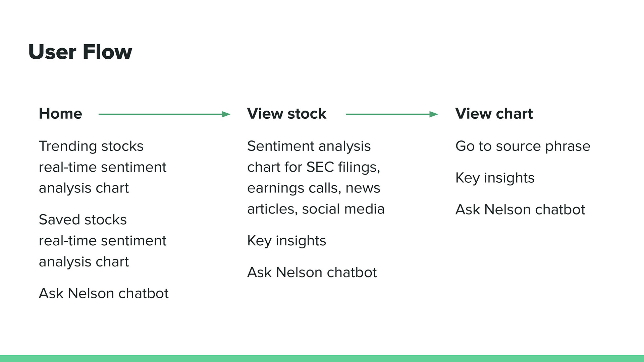The width and height of the screenshot is (644, 362).
Task: Select Go to source phrase text
Action: 523,146
